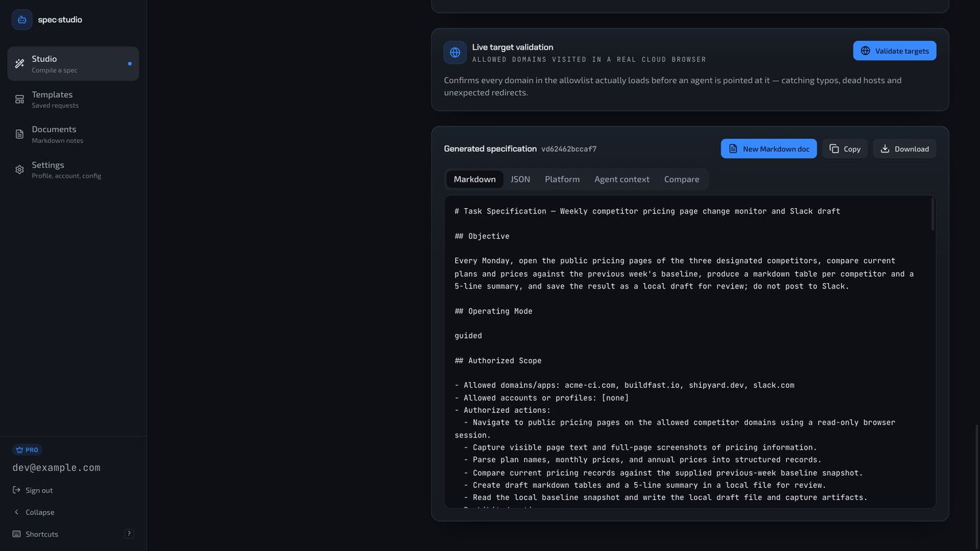Screen dimensions: 980x551
Task: Click the spec version id vd62462bccaf7
Action: click(569, 149)
